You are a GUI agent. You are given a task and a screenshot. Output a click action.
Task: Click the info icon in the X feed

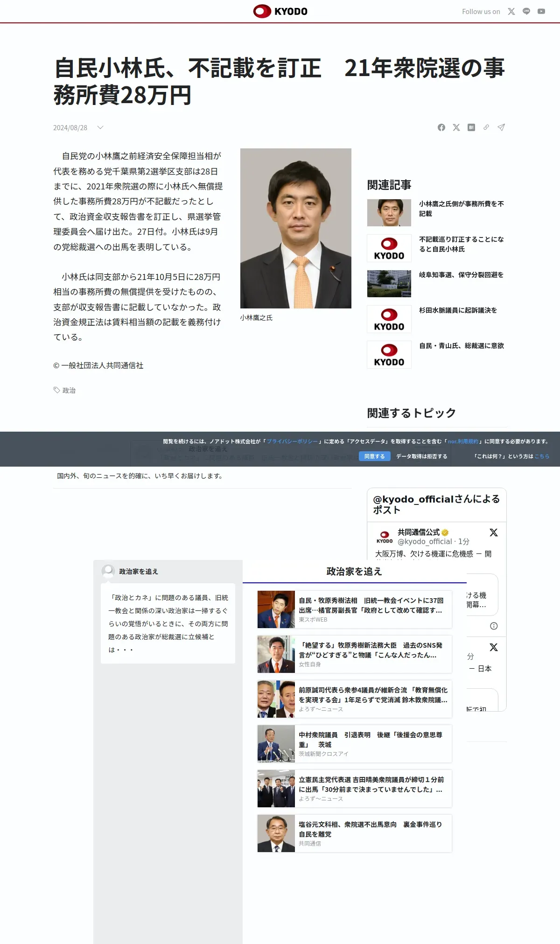click(494, 626)
